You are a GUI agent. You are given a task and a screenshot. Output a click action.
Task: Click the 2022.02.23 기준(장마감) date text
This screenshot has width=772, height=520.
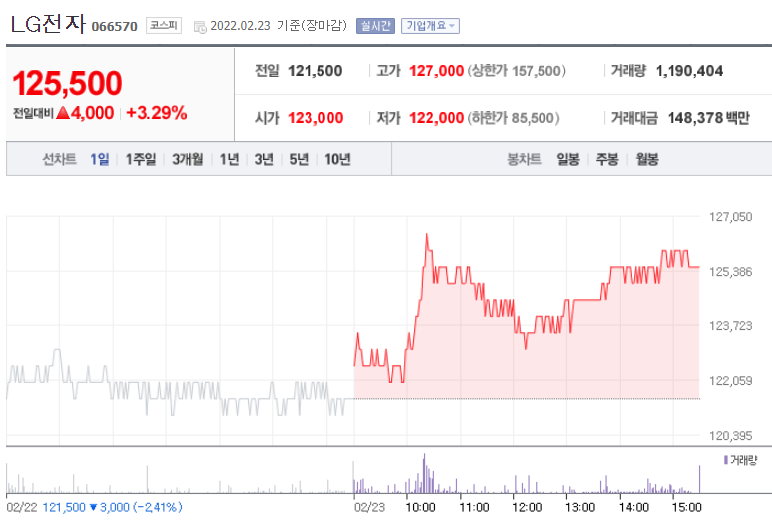(279, 26)
